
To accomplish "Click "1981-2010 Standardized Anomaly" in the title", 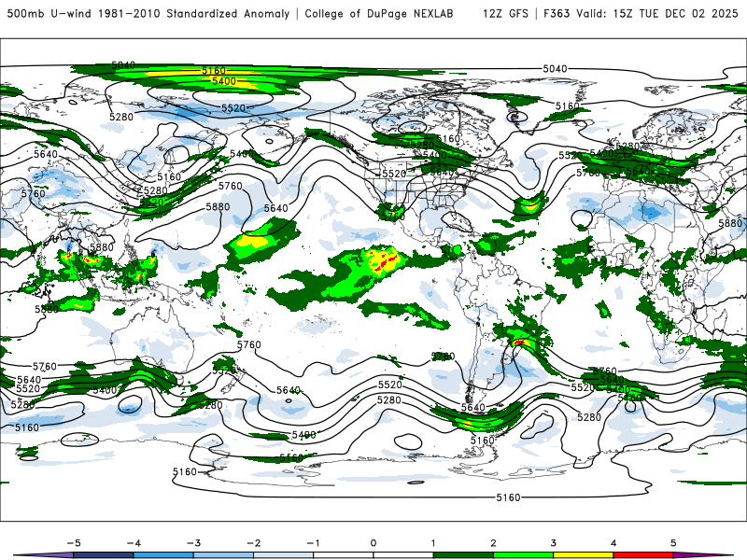I will coord(193,13).
